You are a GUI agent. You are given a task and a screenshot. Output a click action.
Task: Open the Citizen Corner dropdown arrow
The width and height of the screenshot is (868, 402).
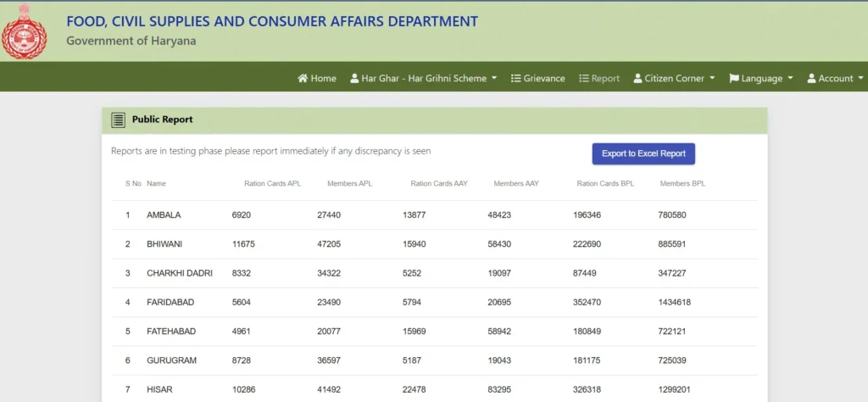[712, 79]
